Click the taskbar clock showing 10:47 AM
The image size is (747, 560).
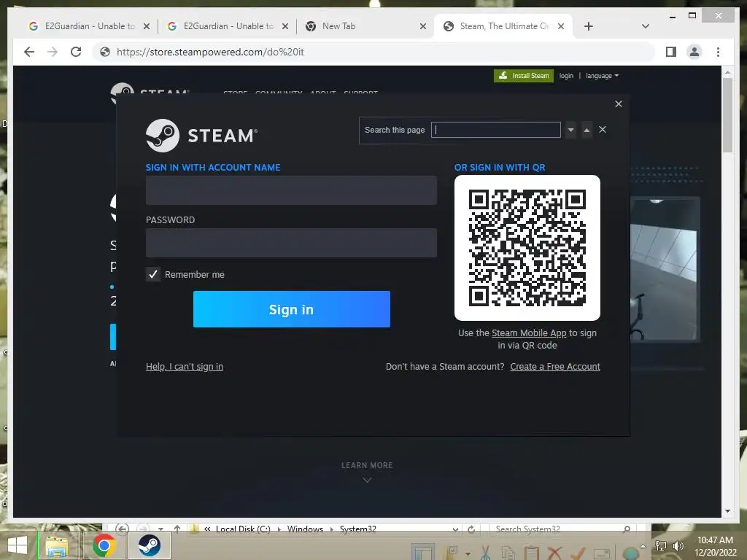click(715, 546)
